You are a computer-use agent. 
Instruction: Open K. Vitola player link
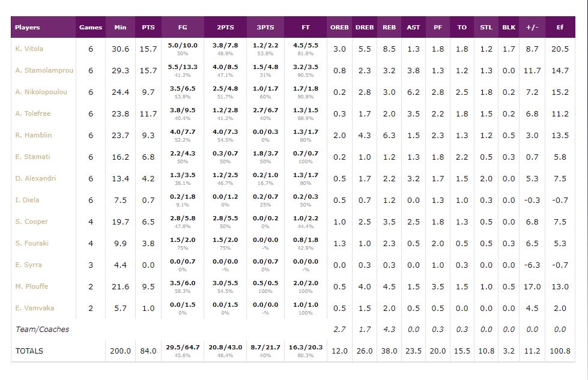tap(29, 49)
